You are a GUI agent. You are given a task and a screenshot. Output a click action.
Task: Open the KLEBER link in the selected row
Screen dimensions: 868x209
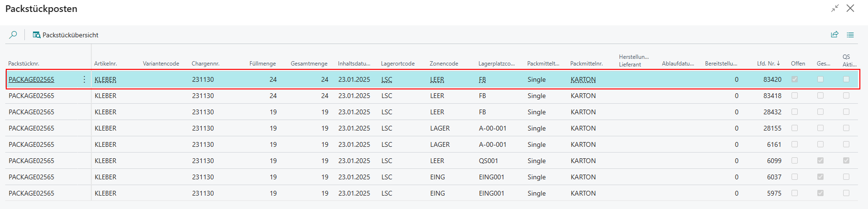coord(106,79)
